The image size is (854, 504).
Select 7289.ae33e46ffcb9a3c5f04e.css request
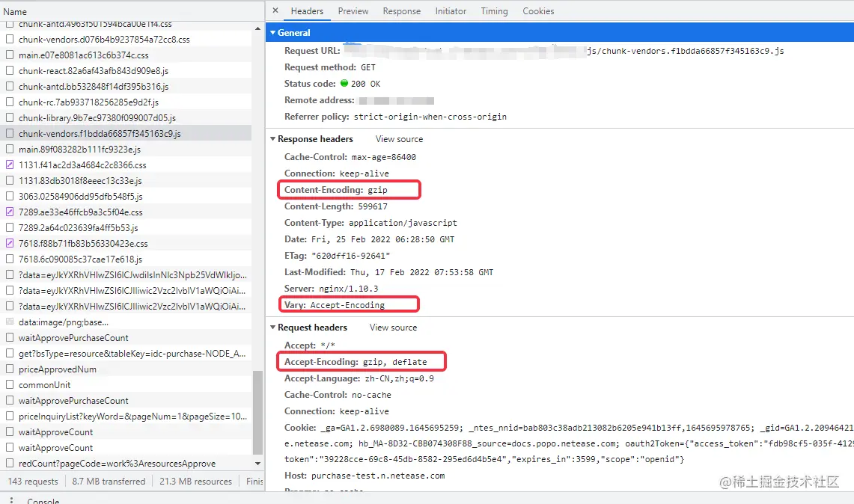(126, 212)
